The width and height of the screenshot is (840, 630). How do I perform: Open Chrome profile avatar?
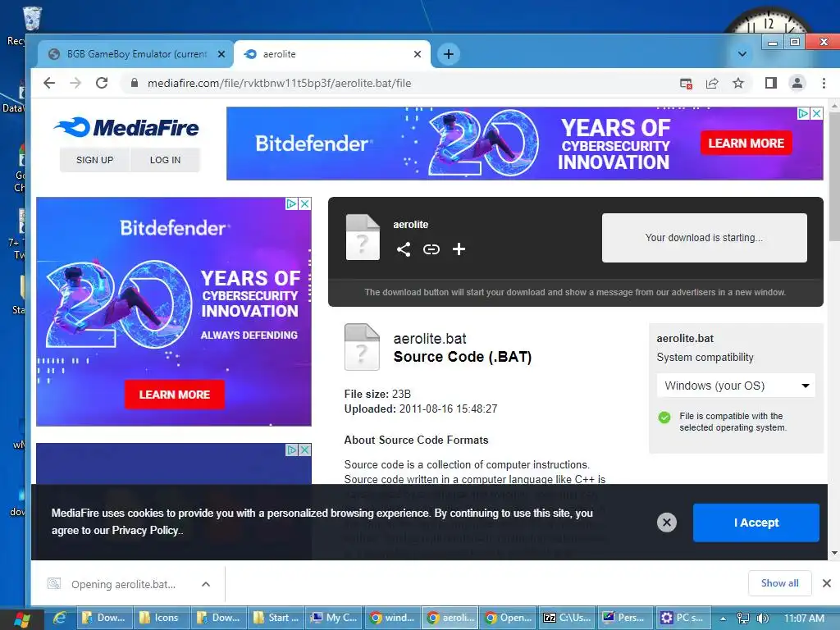pyautogui.click(x=797, y=83)
